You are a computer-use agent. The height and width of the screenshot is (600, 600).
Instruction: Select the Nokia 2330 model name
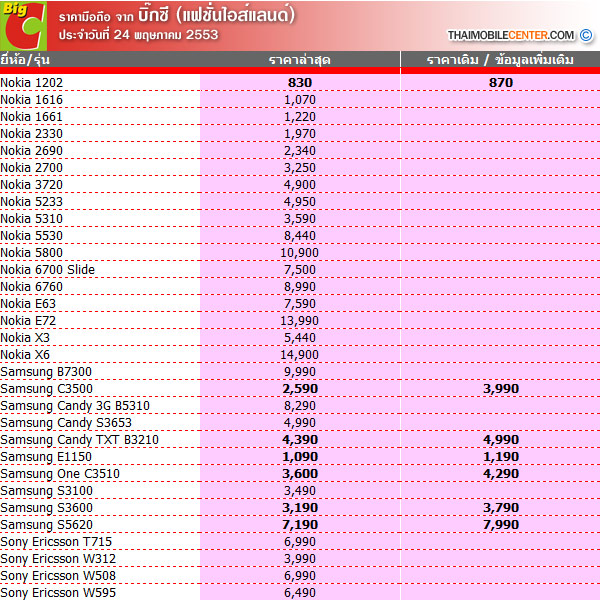pyautogui.click(x=31, y=134)
